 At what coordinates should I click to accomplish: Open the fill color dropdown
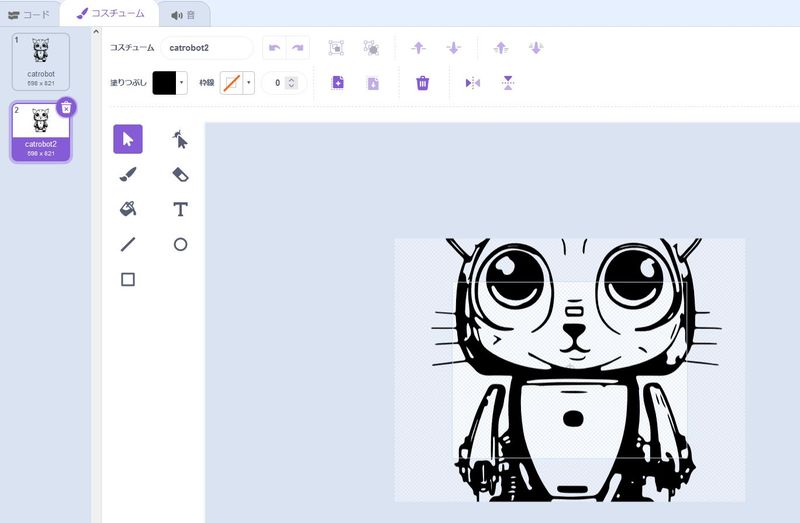point(181,83)
